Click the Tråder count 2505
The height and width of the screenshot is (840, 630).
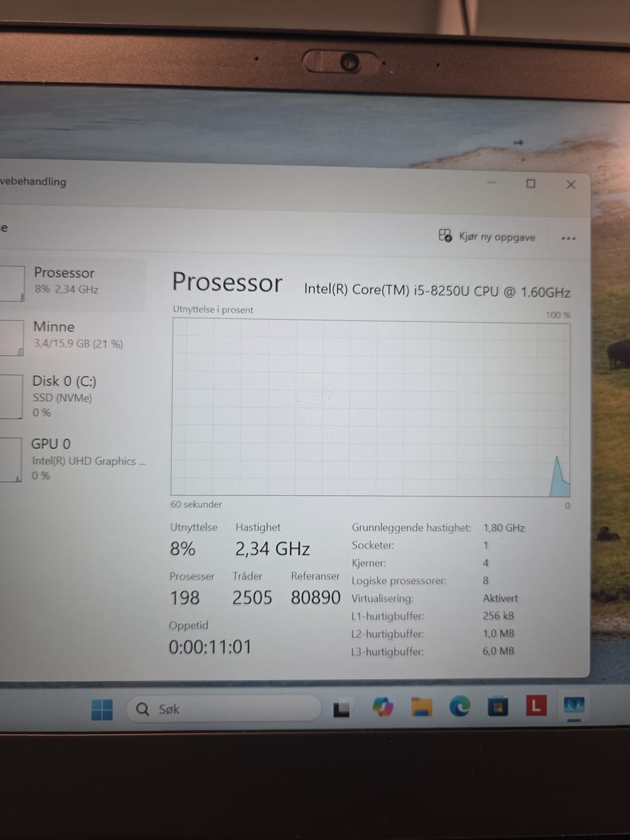(x=252, y=598)
